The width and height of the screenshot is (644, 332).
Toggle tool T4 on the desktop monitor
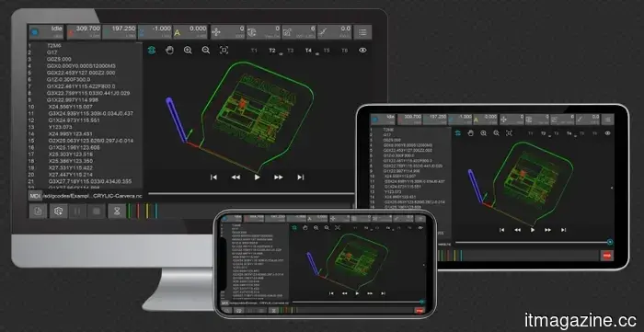tap(308, 51)
